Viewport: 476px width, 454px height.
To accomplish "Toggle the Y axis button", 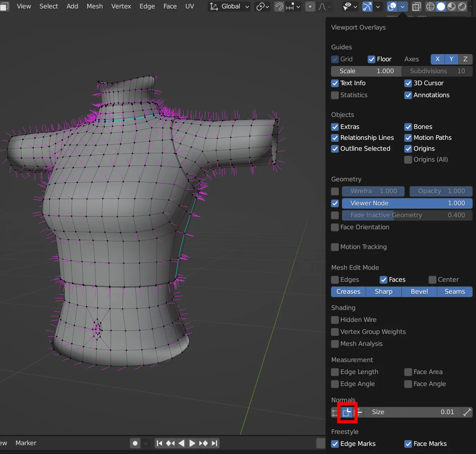I will pos(451,59).
